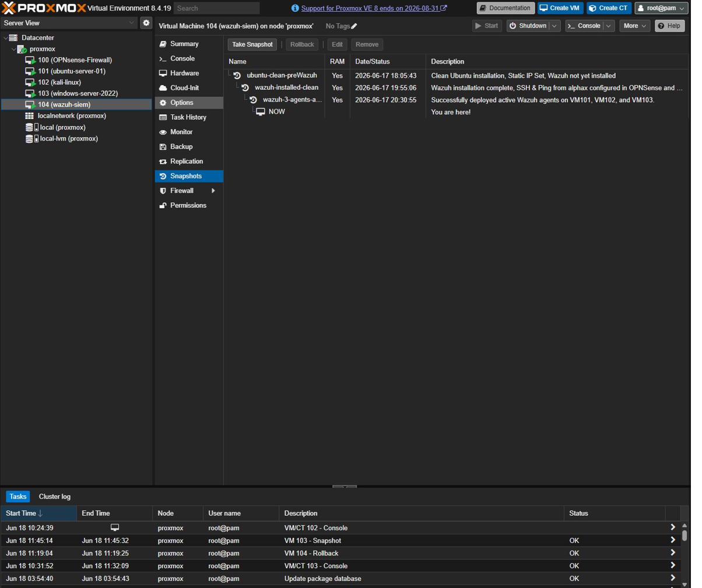
Task: Open the sidebar Console section
Action: (189, 58)
